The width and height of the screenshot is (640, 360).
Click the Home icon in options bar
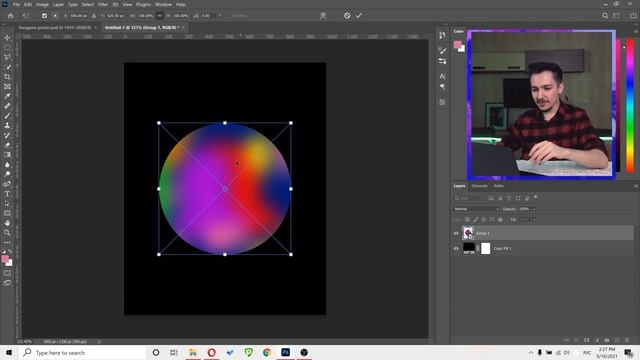point(11,16)
